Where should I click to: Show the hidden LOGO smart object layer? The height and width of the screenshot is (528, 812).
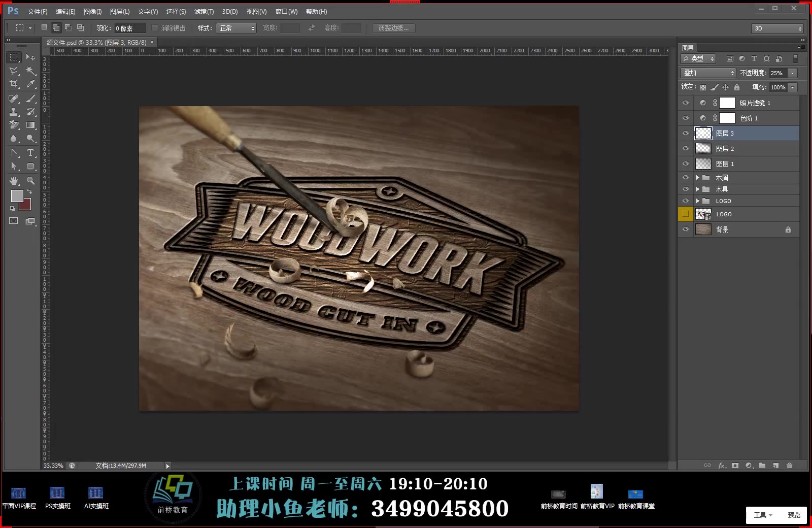point(686,214)
